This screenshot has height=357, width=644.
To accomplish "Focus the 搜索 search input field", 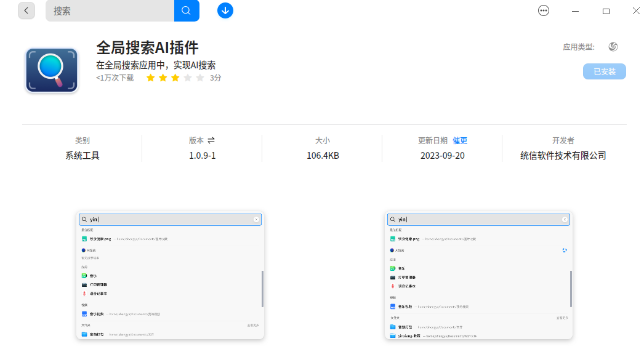I will [x=110, y=10].
